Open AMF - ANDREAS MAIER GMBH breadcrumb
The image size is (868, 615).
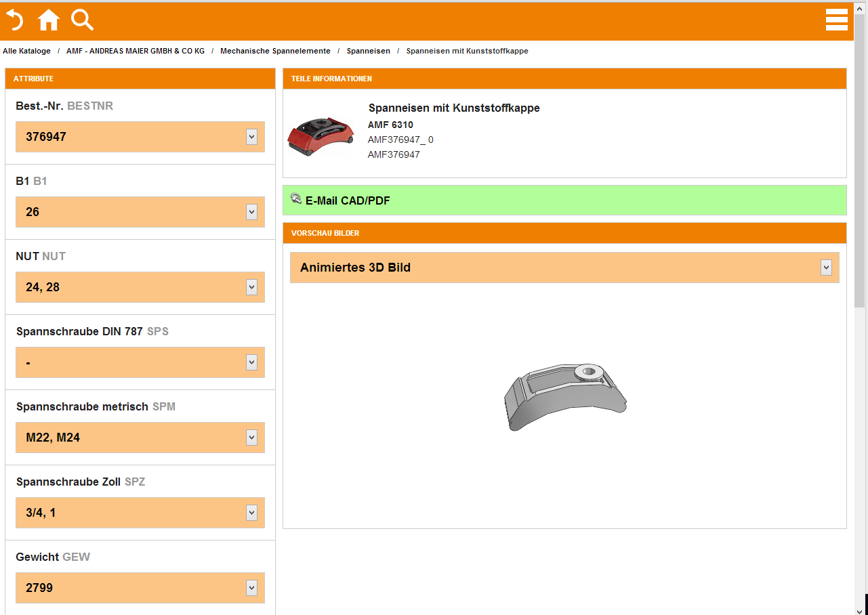136,51
